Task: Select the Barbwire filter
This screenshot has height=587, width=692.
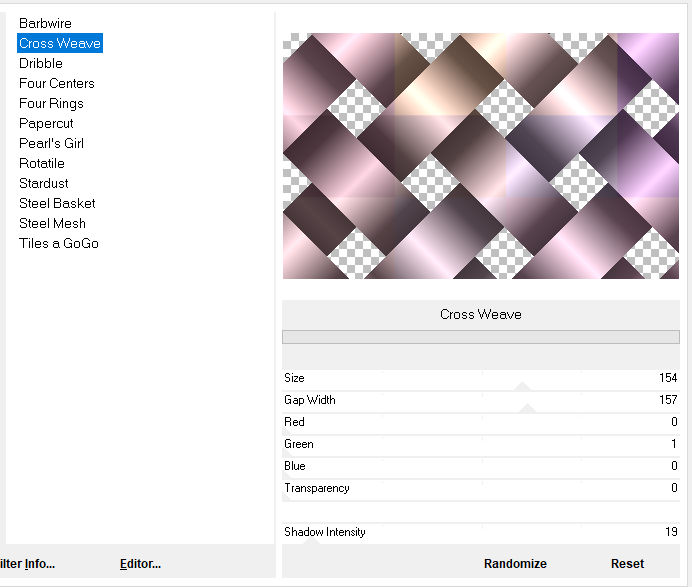Action: [x=45, y=23]
